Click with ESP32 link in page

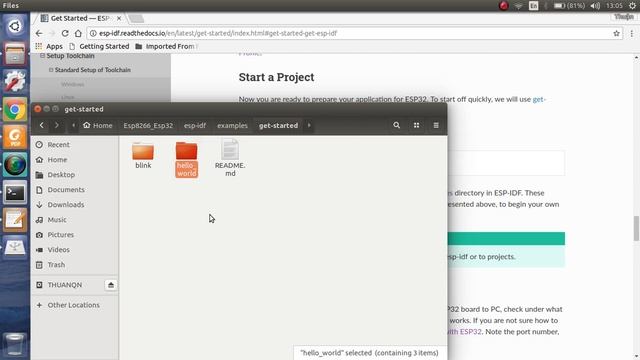[464, 331]
